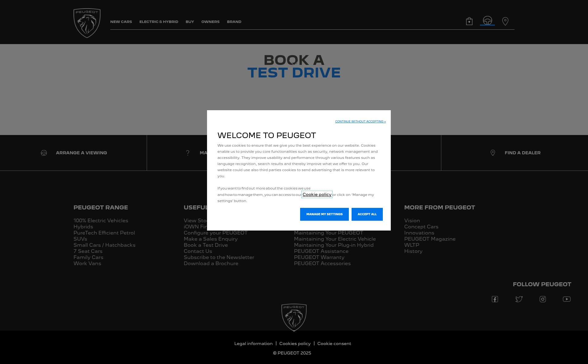
Task: Open Work Vans link
Action: pyautogui.click(x=87, y=263)
